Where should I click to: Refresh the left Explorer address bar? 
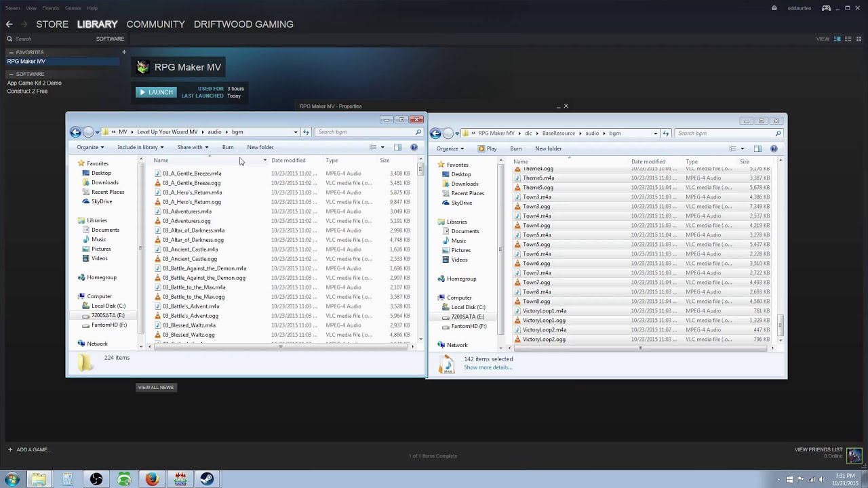point(306,132)
